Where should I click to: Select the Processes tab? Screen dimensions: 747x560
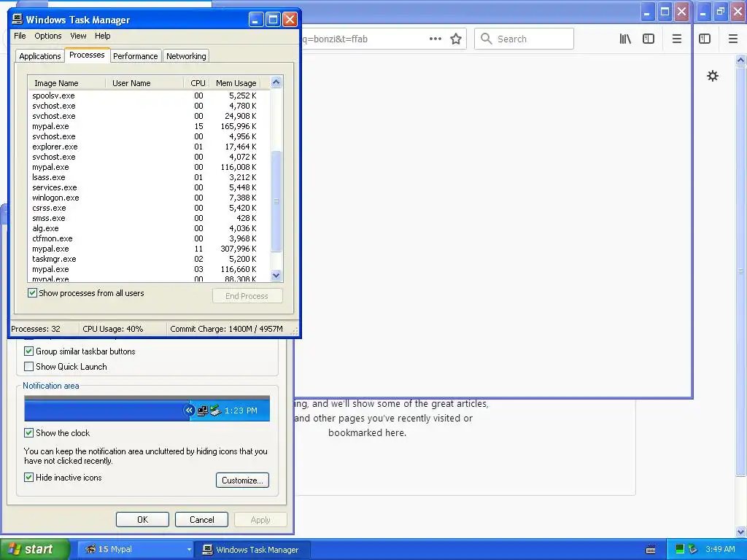point(87,55)
